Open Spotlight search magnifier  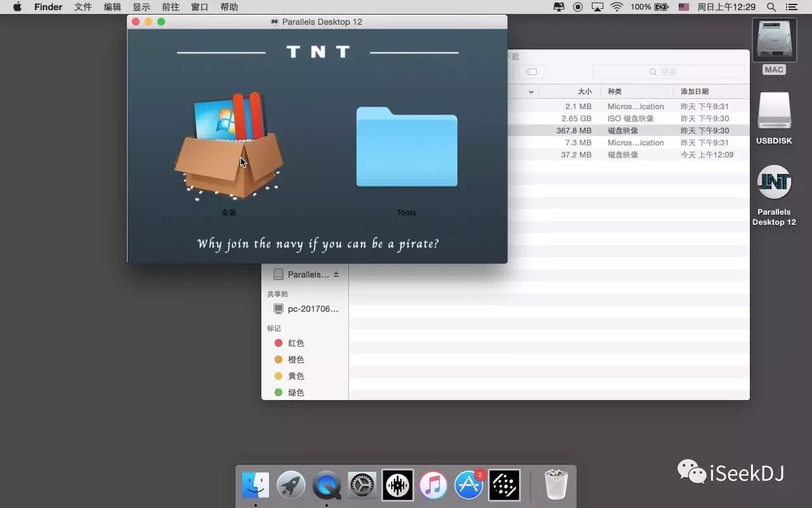tap(771, 7)
